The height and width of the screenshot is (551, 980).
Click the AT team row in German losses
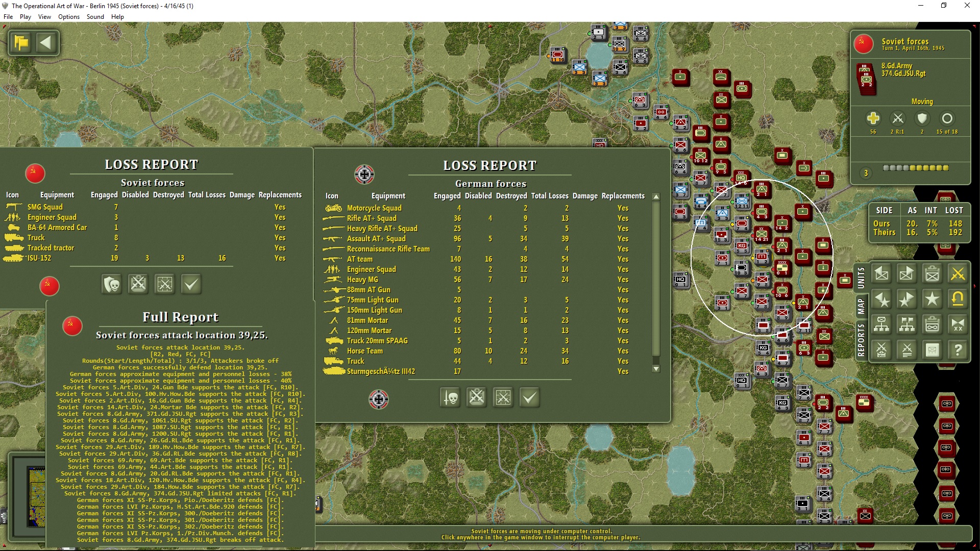tap(485, 259)
